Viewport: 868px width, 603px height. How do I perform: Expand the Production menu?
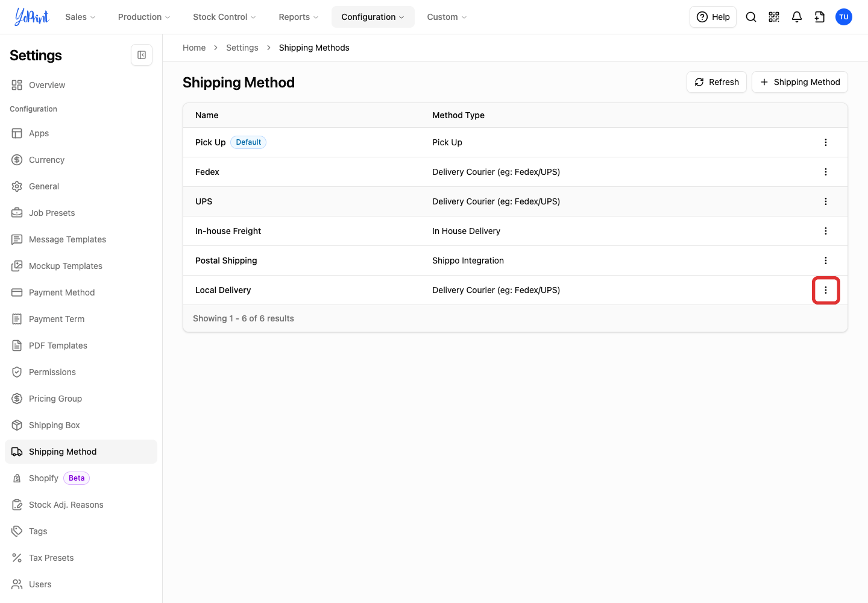144,17
